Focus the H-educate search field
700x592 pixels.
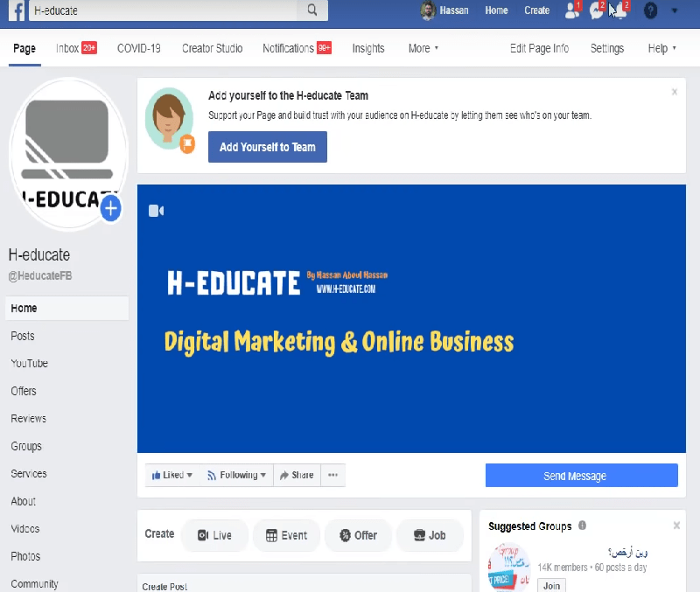coord(164,10)
